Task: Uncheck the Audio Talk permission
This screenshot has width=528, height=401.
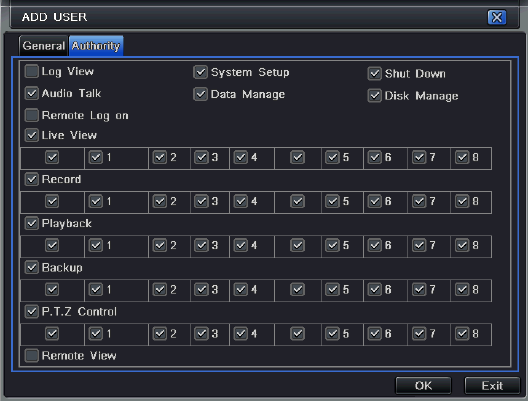Action: 32,93
